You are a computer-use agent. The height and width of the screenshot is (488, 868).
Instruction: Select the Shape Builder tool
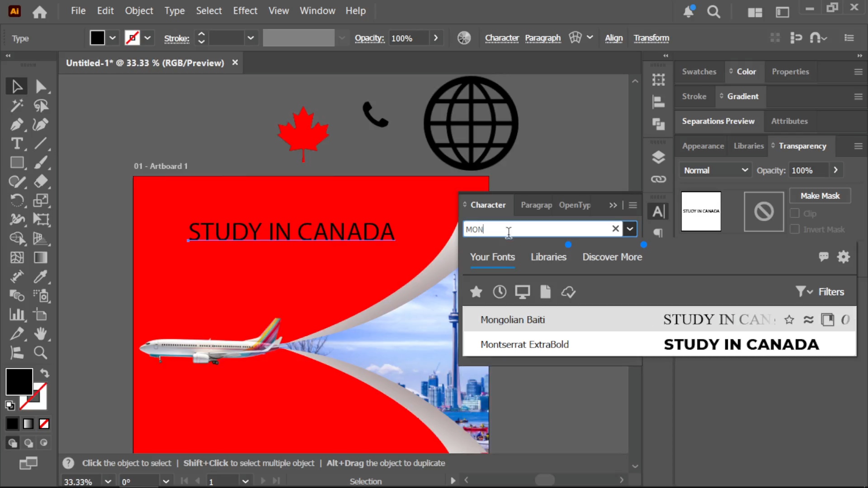coord(17,238)
